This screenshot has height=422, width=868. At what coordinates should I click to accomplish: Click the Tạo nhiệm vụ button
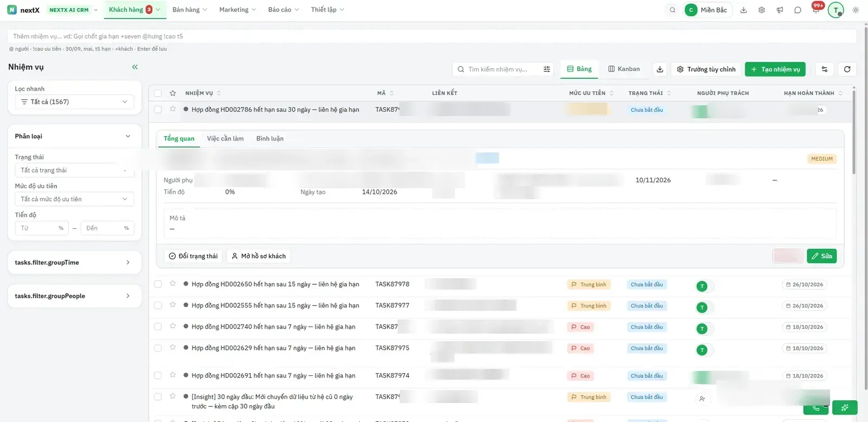775,69
